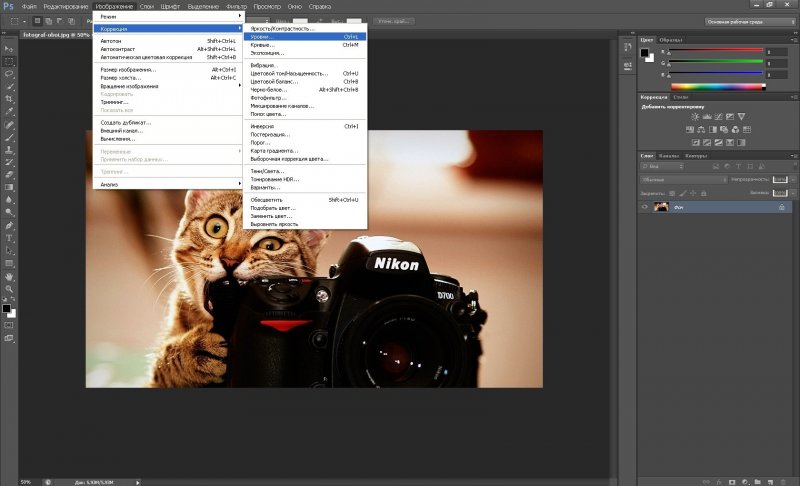
Task: Select the Lasso tool
Action: tap(9, 74)
